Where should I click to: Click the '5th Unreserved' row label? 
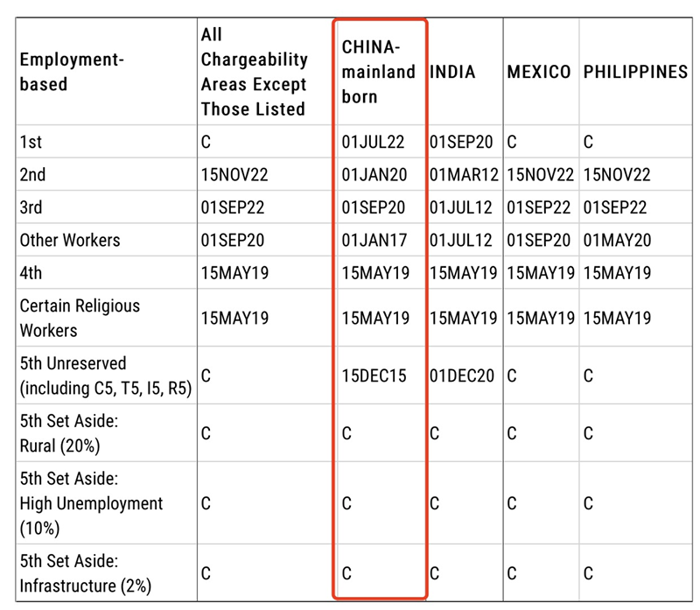[106, 375]
